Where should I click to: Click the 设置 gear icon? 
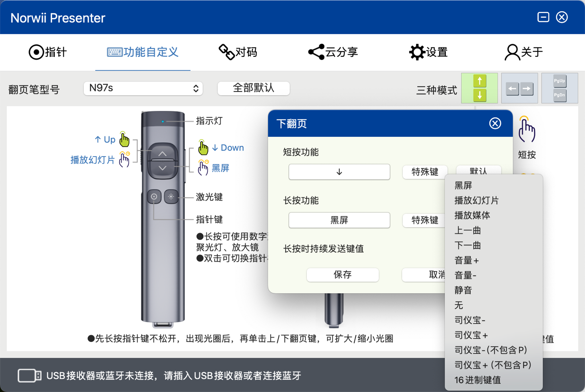click(x=417, y=52)
